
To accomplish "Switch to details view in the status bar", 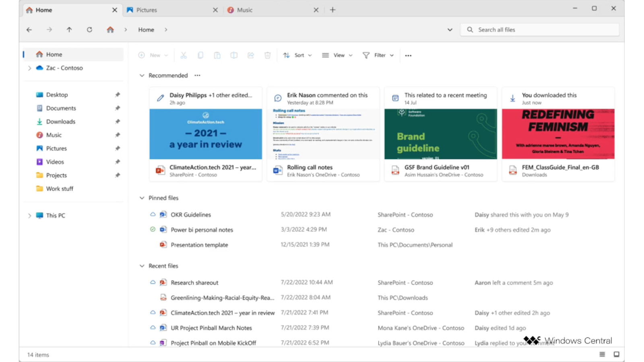I will [602, 354].
